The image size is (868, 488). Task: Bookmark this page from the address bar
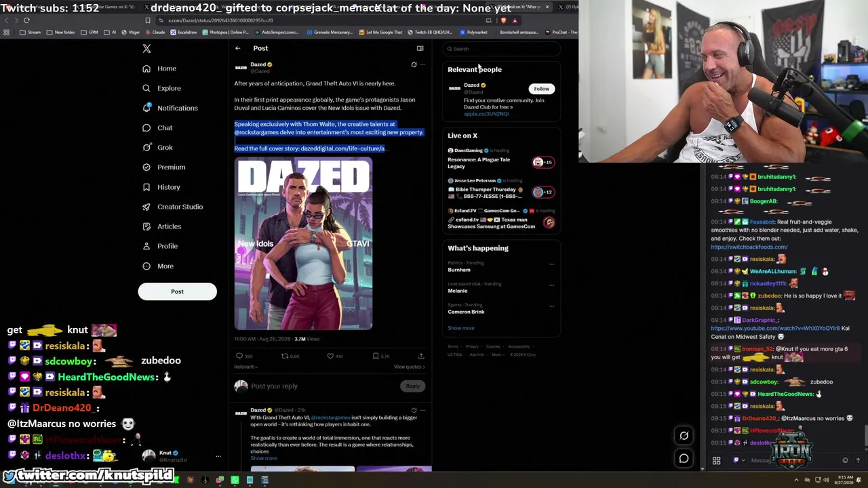click(148, 20)
